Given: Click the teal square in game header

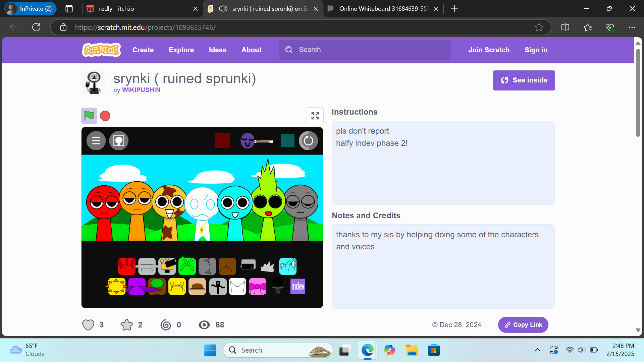Looking at the screenshot, I should click(x=287, y=140).
